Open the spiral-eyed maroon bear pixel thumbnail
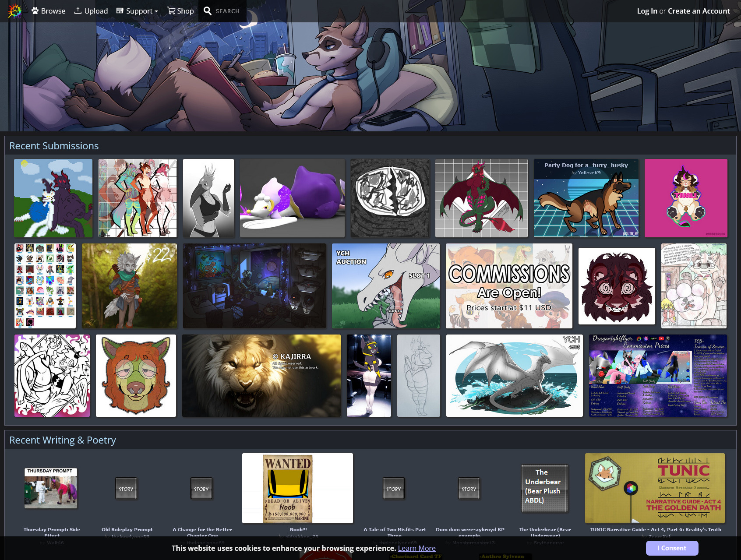741x560 pixels. coord(617,286)
